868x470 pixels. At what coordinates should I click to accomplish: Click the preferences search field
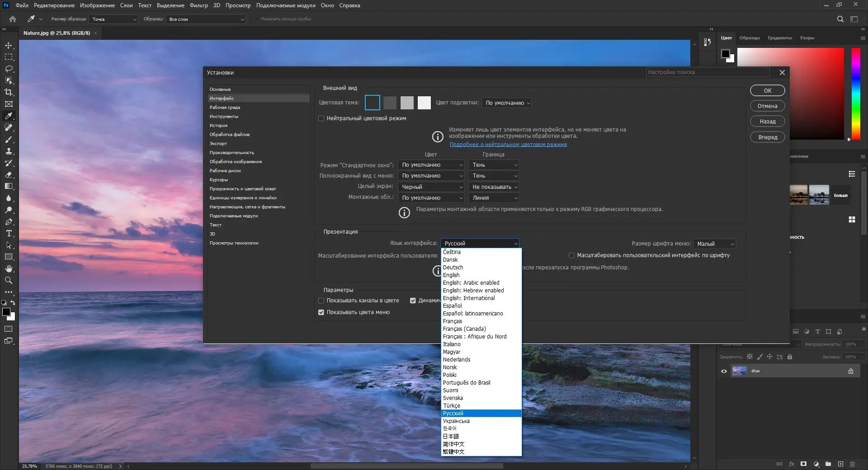707,72
